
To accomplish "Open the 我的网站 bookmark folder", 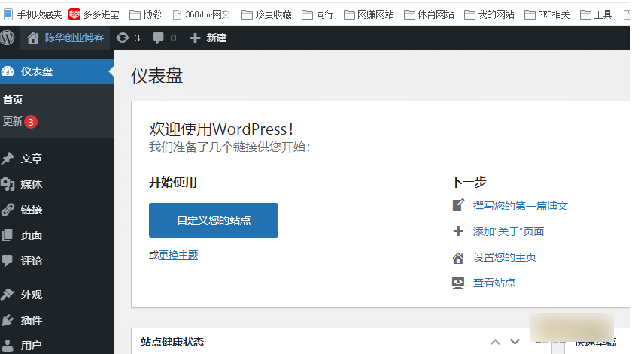I will 489,15.
